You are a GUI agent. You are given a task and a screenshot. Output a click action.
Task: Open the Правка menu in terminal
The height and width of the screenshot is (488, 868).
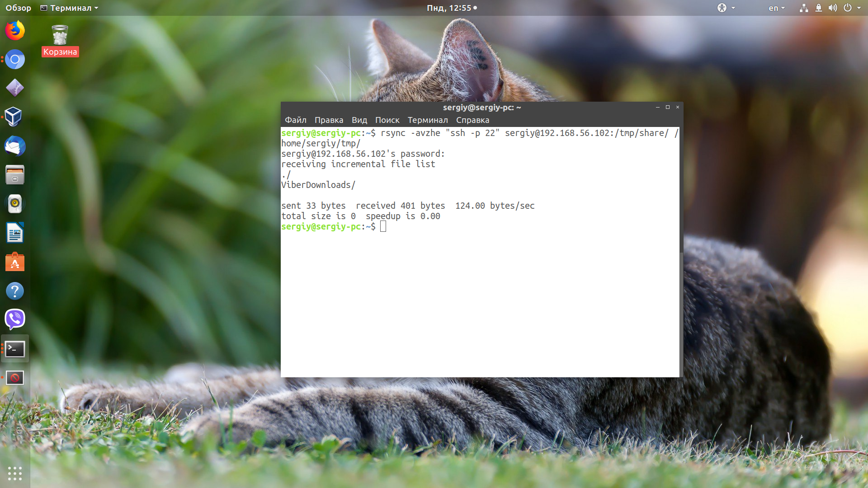click(329, 120)
